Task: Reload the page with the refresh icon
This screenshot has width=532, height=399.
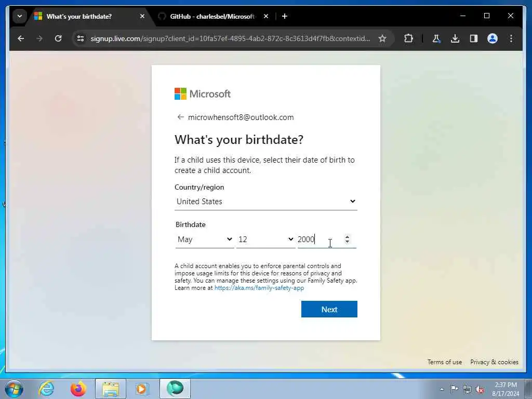Action: [x=58, y=38]
